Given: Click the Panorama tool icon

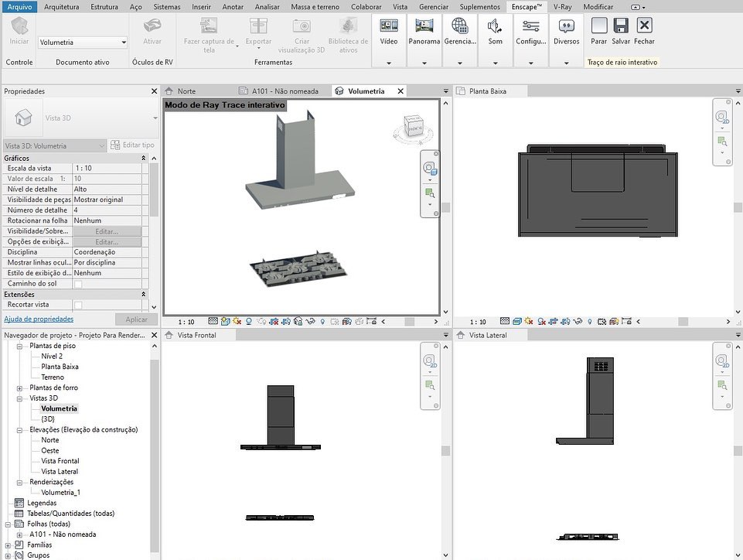Looking at the screenshot, I should coord(424,26).
